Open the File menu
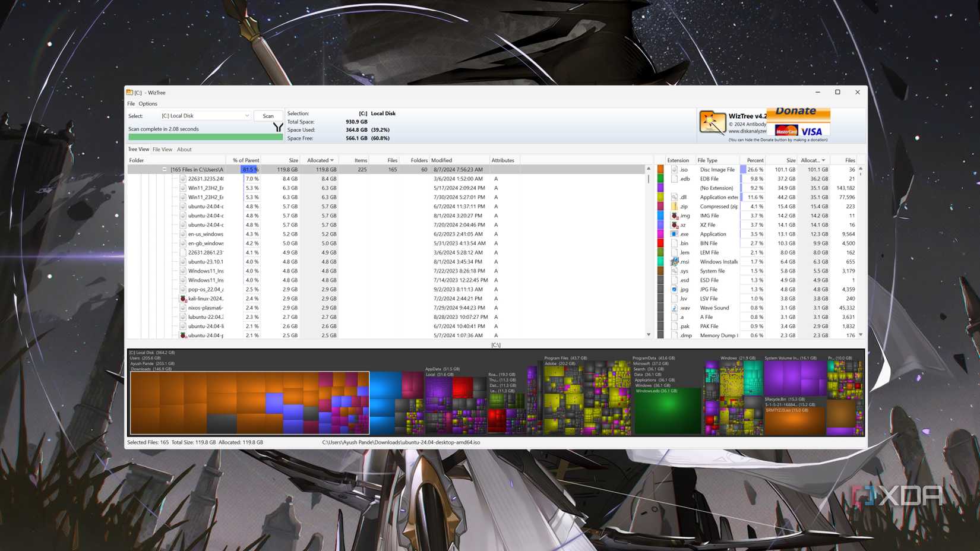 click(x=131, y=103)
